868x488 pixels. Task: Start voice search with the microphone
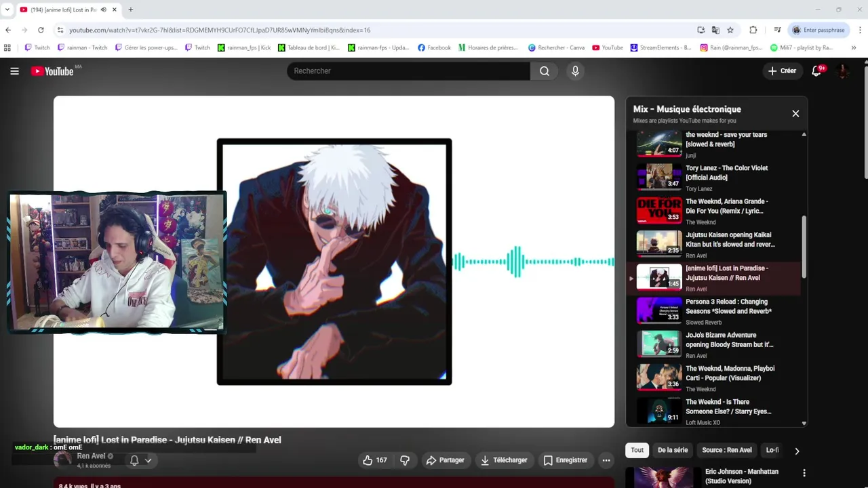pos(575,71)
